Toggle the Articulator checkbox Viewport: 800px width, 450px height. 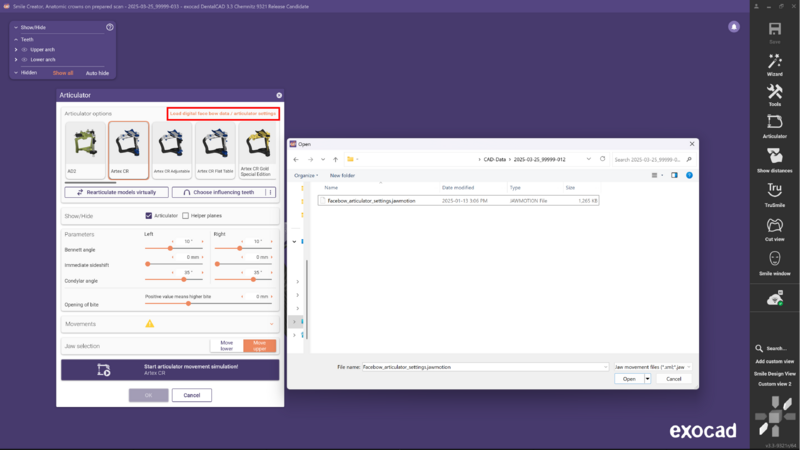pyautogui.click(x=148, y=216)
